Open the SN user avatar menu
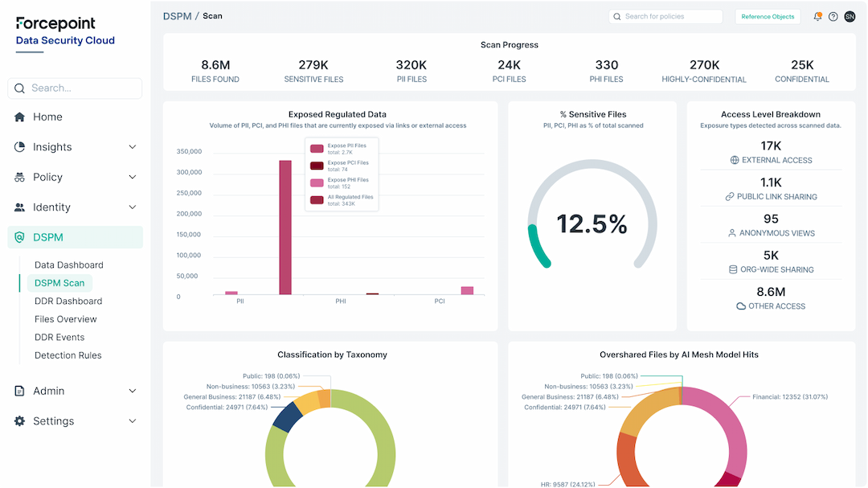The width and height of the screenshot is (868, 488). click(x=850, y=16)
